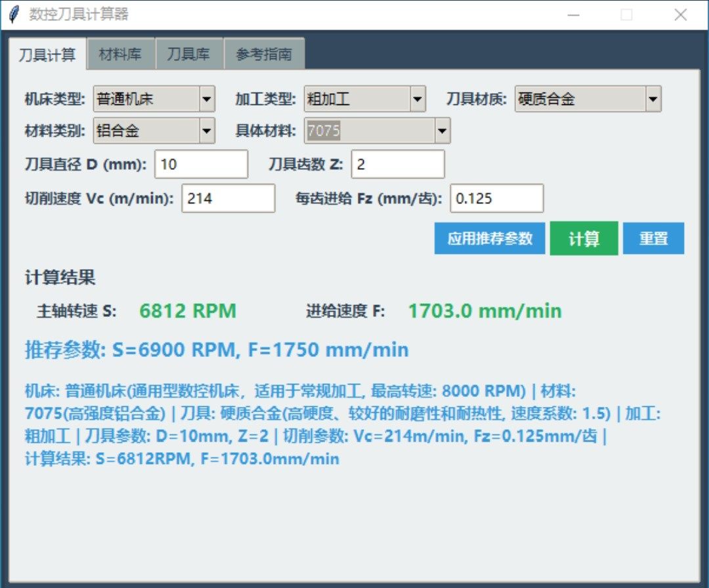This screenshot has width=709, height=588.
Task: Open the 材料类别 combo box
Action: tap(207, 131)
